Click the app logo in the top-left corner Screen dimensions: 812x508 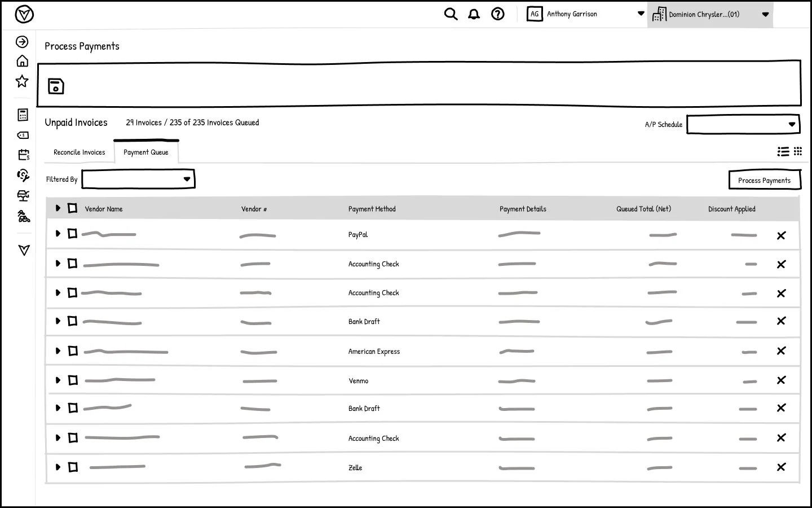coord(24,15)
